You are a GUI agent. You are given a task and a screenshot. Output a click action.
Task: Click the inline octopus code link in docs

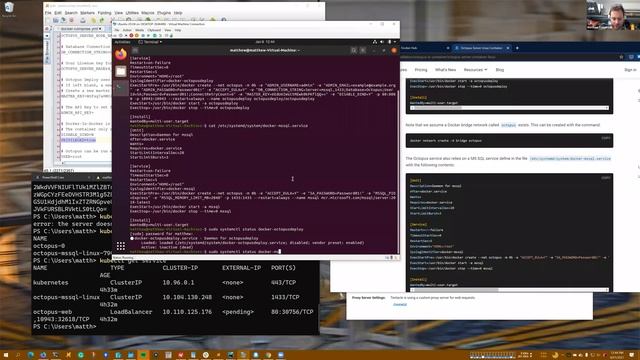(509, 125)
